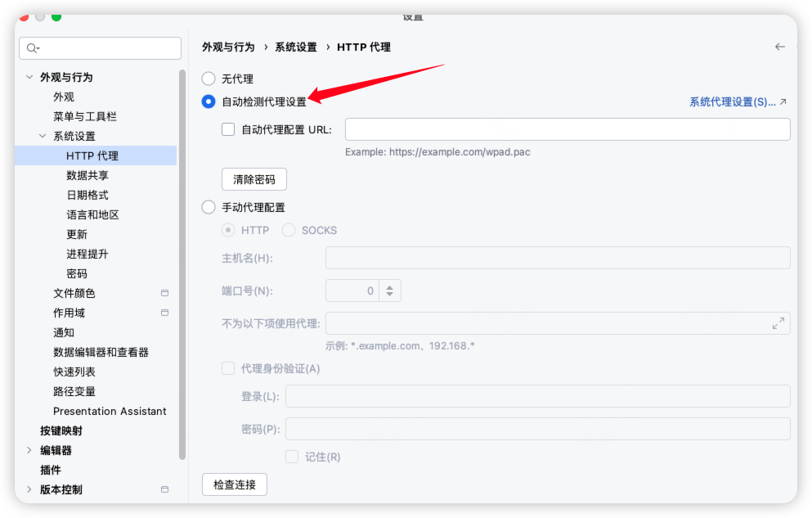Image resolution: width=812 pixels, height=518 pixels.
Task: Click the 清除密码 button
Action: click(254, 179)
